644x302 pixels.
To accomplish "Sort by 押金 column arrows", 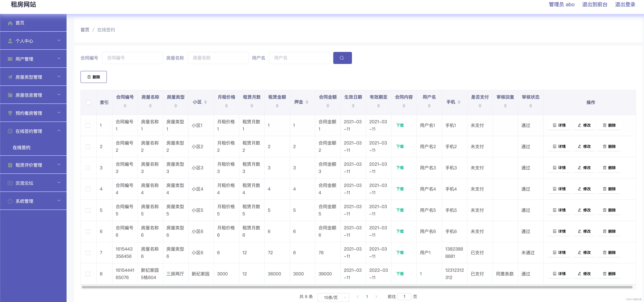I will tap(307, 102).
